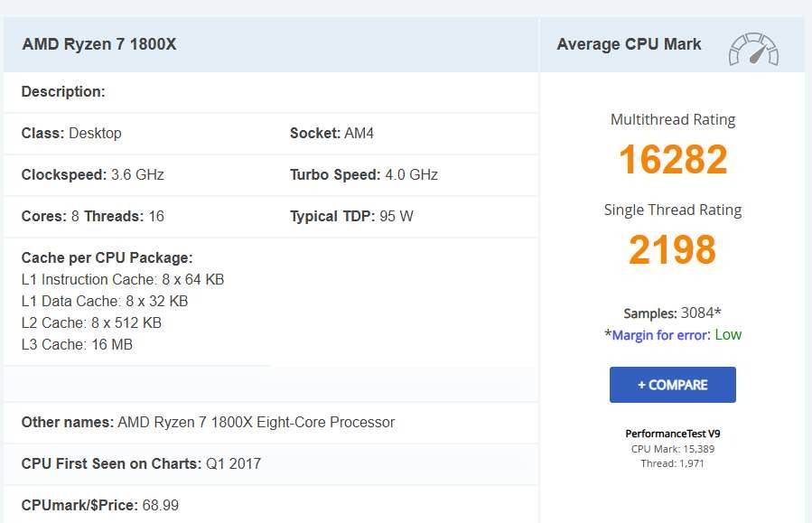Image resolution: width=812 pixels, height=523 pixels.
Task: Click the Multithread Rating score 16282
Action: [x=673, y=160]
